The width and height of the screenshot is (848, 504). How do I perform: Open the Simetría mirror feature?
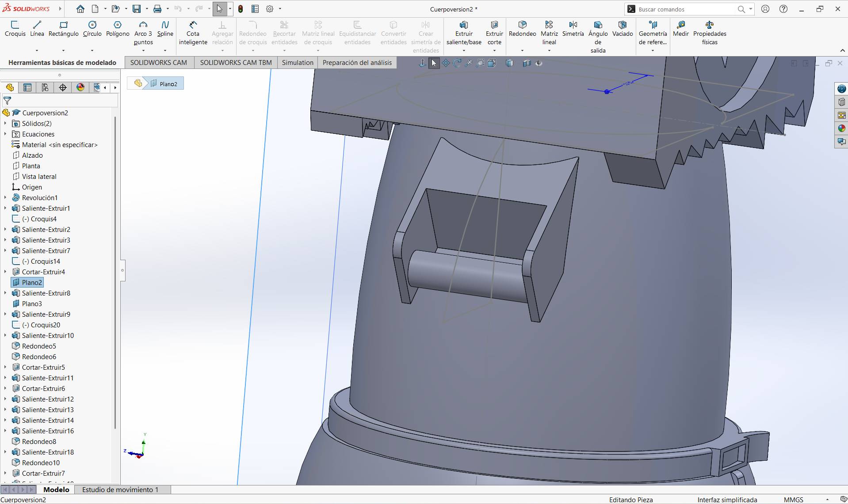click(x=573, y=29)
